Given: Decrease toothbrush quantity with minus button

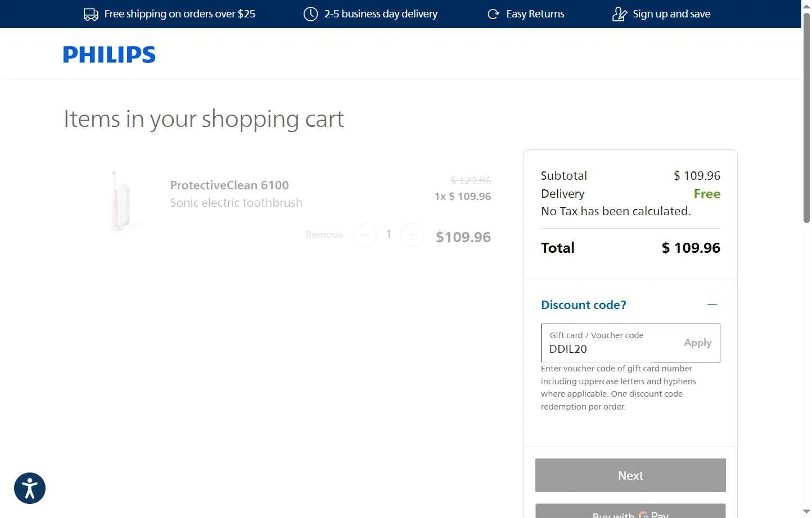Looking at the screenshot, I should (x=365, y=235).
